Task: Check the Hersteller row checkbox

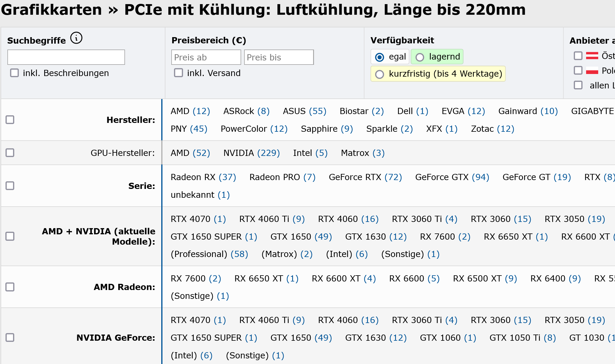Action: click(x=10, y=120)
